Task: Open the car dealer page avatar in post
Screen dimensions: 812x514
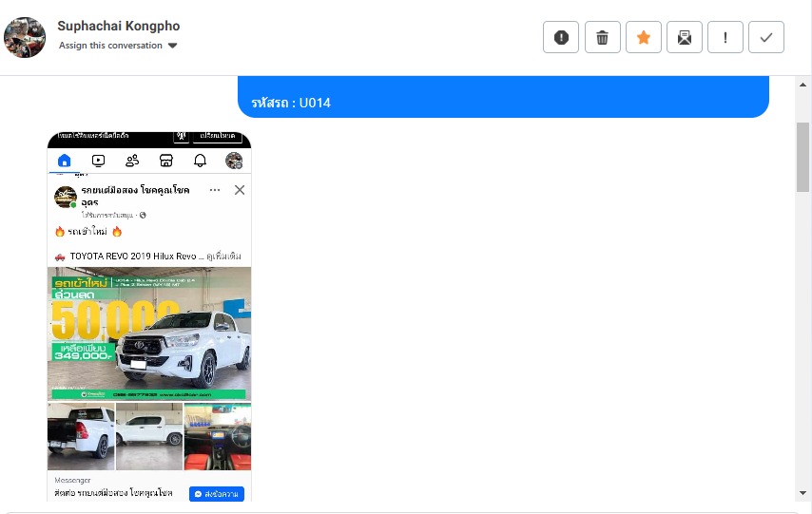Action: 66,197
